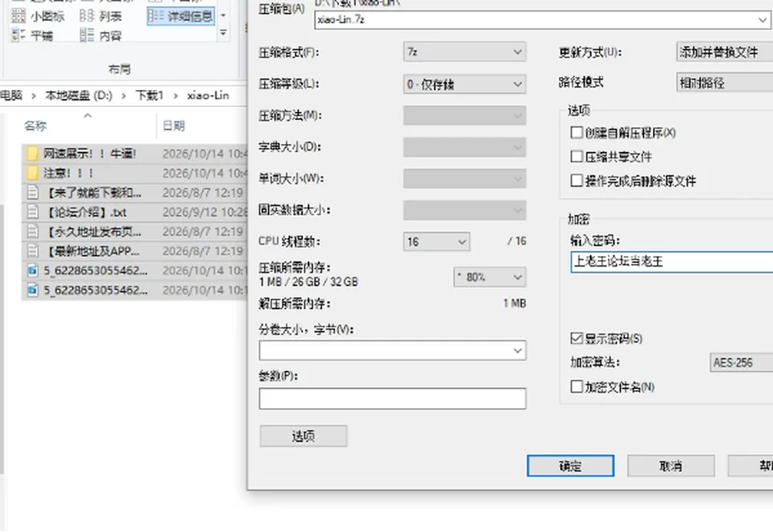Select the 小图标 layout icon in Explorer

click(x=19, y=16)
